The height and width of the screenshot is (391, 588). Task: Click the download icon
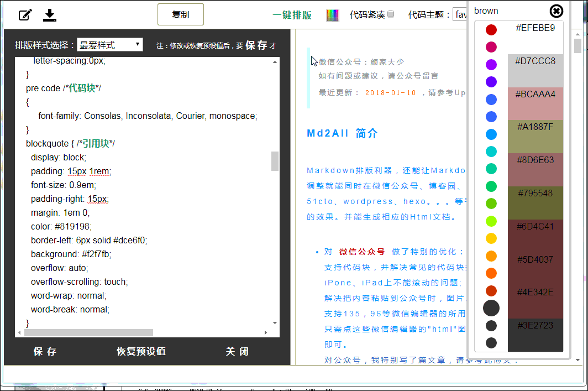point(50,15)
